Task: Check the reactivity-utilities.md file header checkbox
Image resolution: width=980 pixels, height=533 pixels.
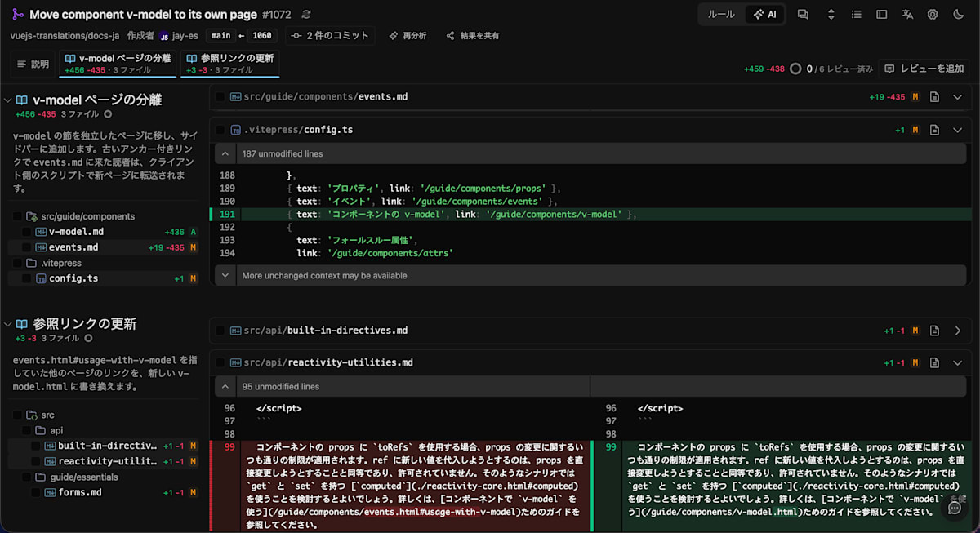Action: pyautogui.click(x=220, y=363)
